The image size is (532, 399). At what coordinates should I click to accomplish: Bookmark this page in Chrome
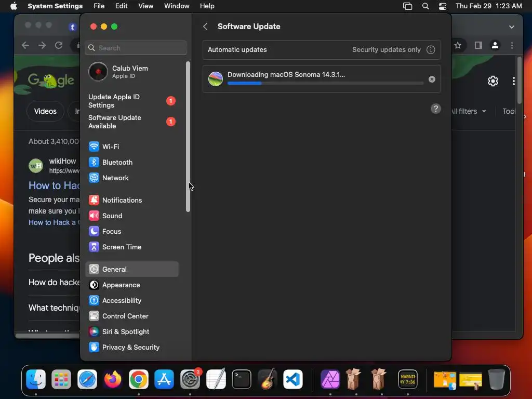(458, 45)
